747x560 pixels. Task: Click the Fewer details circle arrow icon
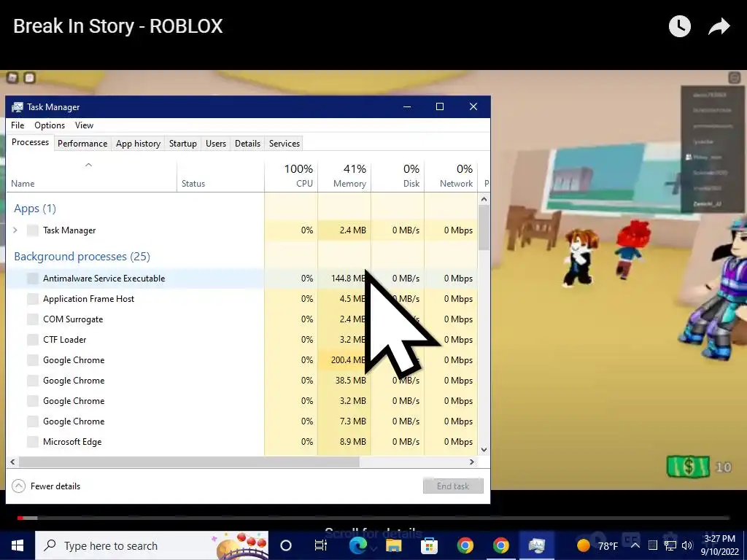18,486
